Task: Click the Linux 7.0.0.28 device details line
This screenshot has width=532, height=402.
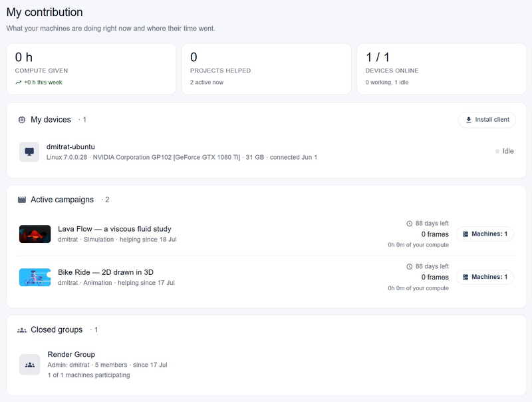Action: (x=182, y=157)
